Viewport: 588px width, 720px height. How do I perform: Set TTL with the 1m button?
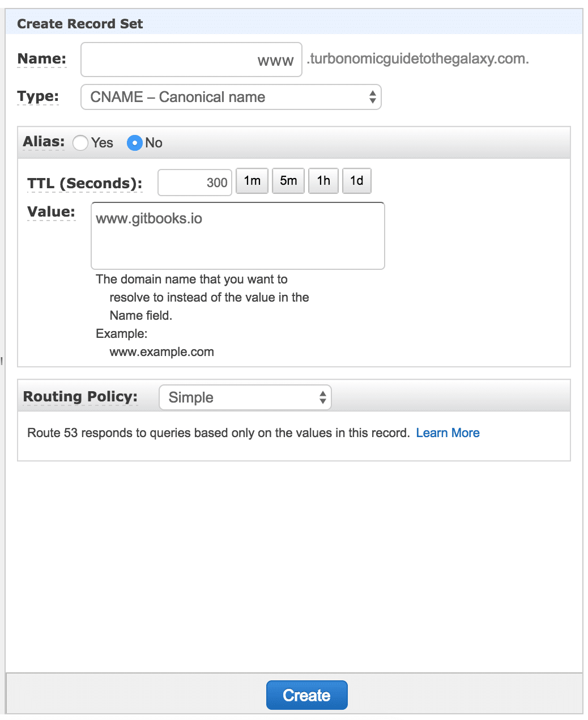tap(252, 181)
